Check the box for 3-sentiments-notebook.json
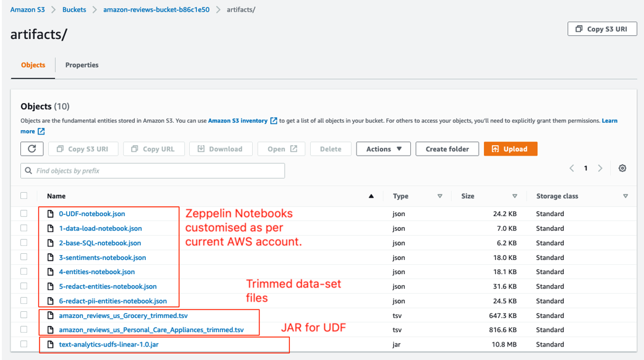Viewport: 644px width, 360px height. point(24,257)
